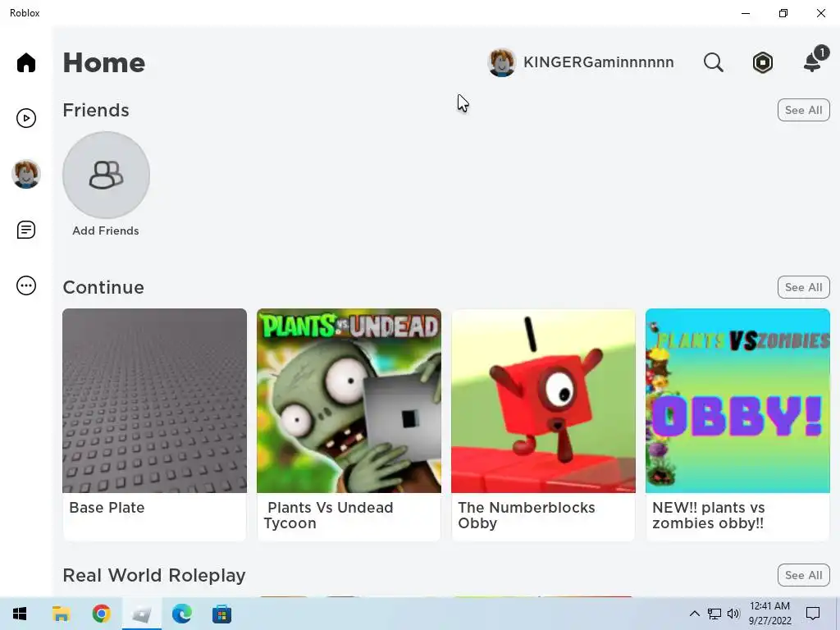Click See All for Friends
Screen dimensions: 840x630
point(804,110)
